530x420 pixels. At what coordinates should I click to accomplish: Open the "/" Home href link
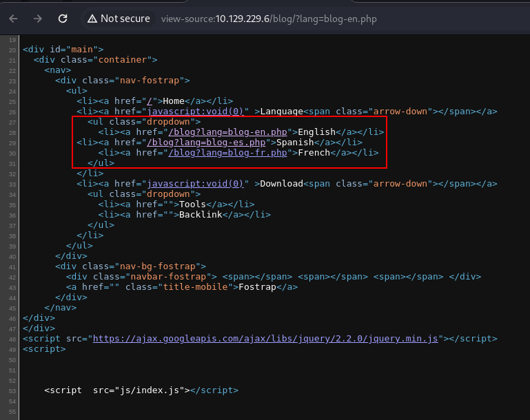(150, 101)
